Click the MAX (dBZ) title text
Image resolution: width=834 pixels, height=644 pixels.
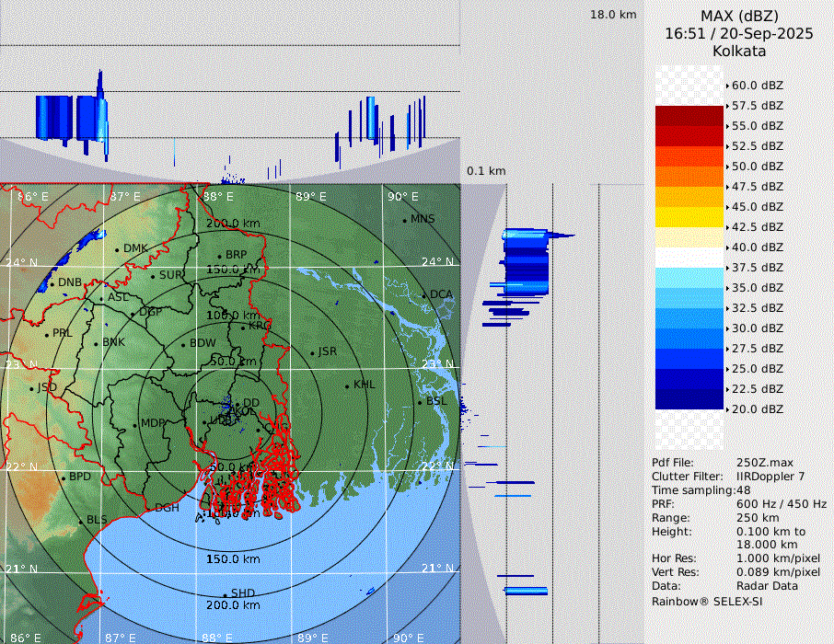[739, 16]
